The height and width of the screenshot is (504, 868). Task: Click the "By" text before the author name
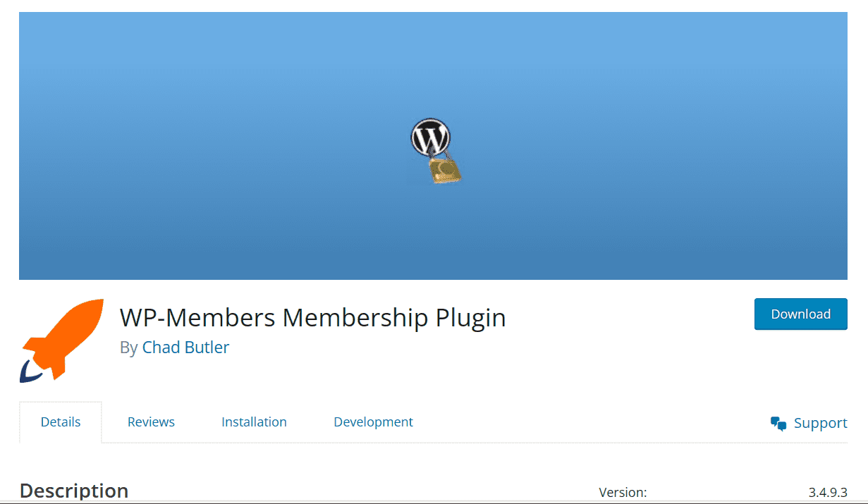tap(128, 348)
